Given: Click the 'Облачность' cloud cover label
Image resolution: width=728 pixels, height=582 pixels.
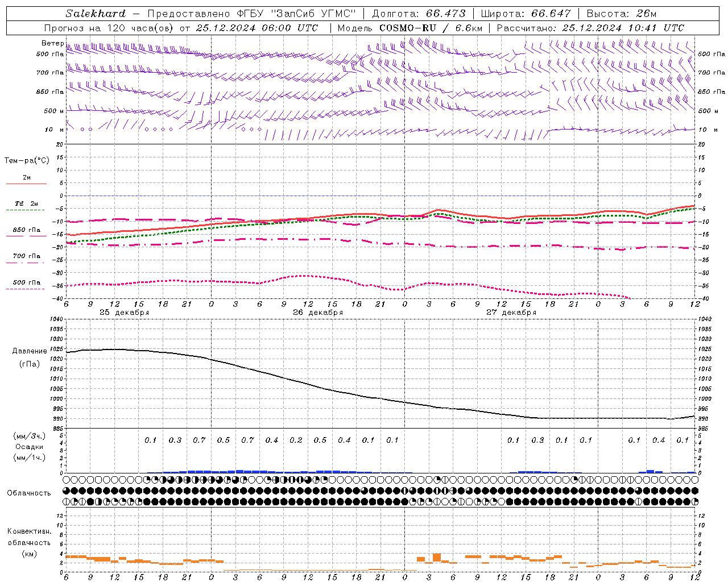Looking at the screenshot, I should click(29, 493).
